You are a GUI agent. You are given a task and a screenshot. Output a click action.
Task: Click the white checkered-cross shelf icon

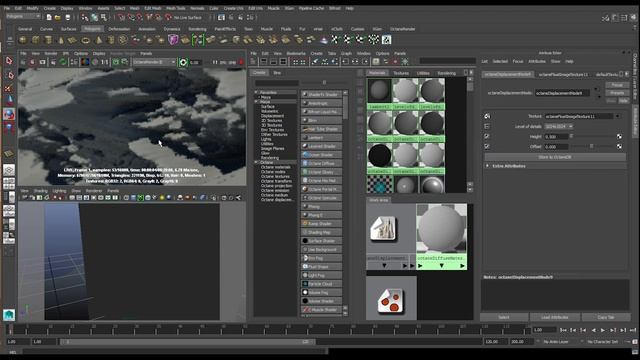click(x=335, y=40)
